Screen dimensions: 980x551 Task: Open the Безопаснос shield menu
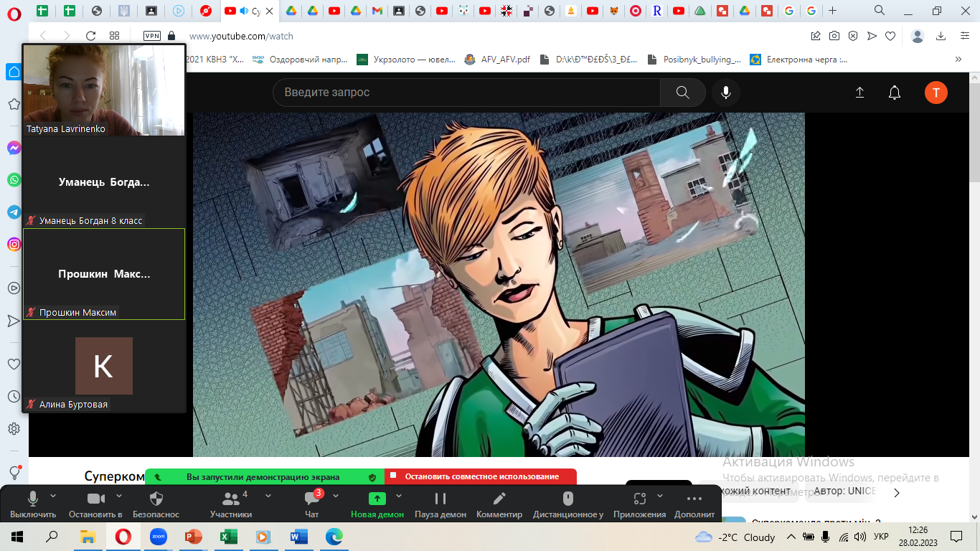(156, 505)
